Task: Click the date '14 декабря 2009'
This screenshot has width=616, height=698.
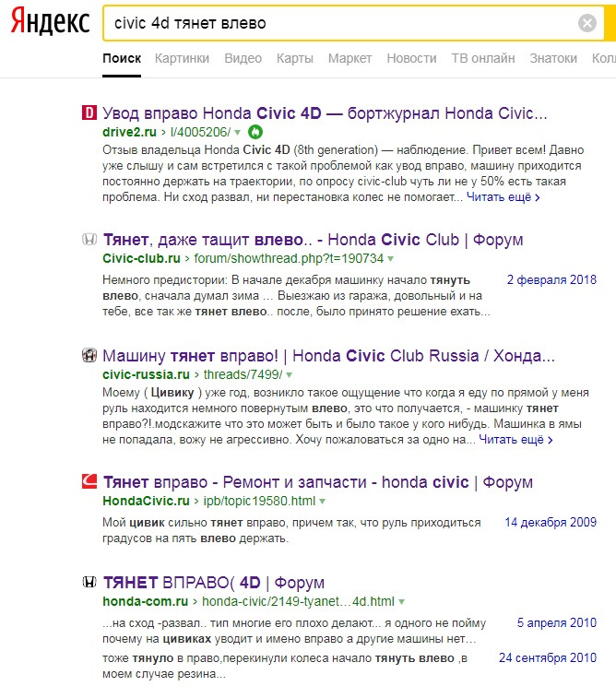Action: (x=551, y=523)
